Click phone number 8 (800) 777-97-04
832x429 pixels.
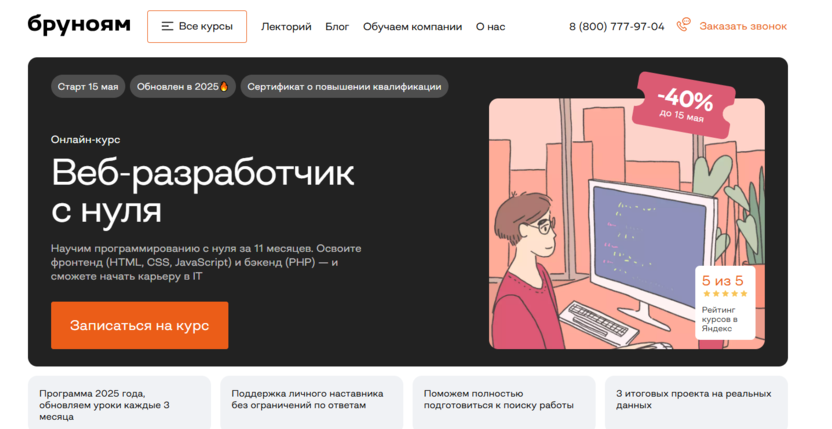[617, 27]
